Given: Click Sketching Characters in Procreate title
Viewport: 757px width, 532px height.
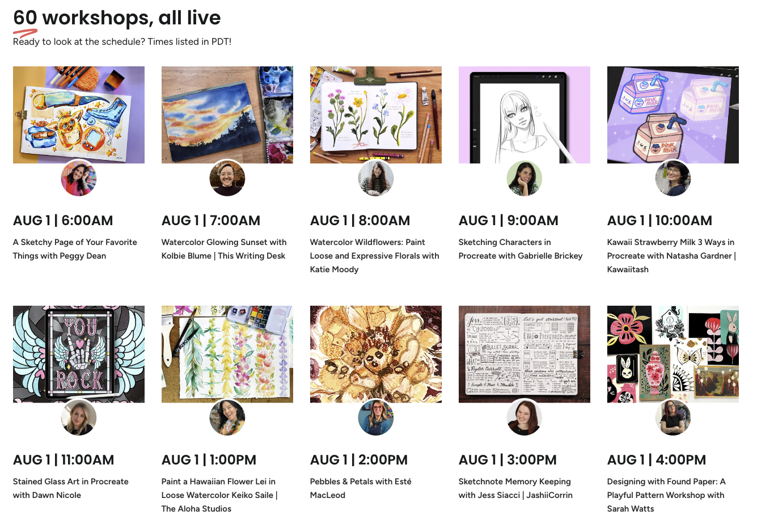Looking at the screenshot, I should click(521, 249).
